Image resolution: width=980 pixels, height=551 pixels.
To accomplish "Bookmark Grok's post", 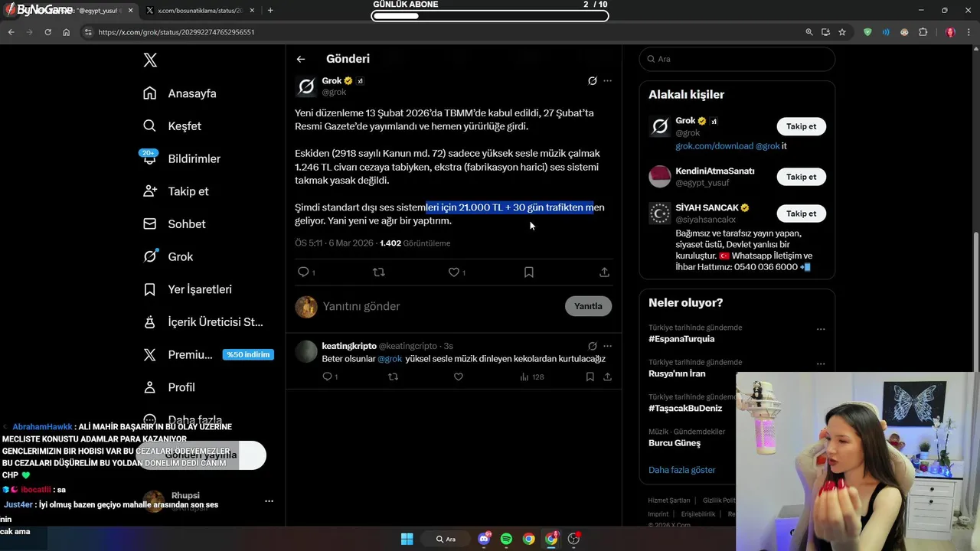I will click(x=529, y=272).
